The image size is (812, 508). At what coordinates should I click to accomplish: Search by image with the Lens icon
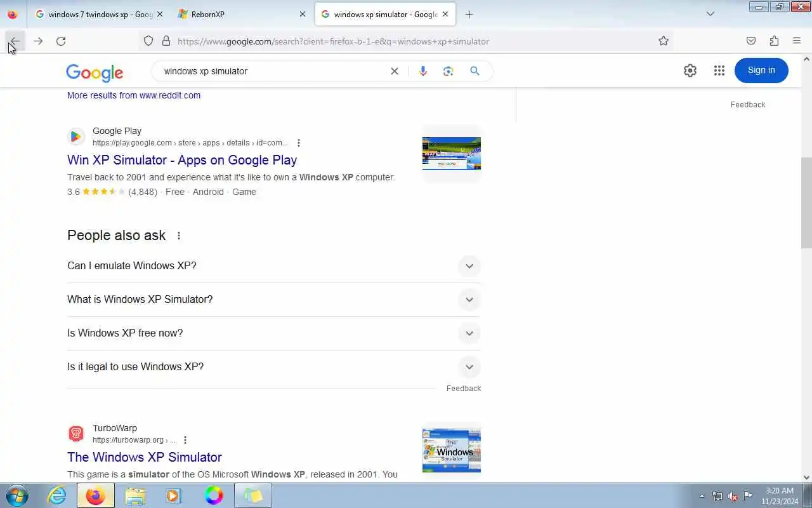point(449,71)
